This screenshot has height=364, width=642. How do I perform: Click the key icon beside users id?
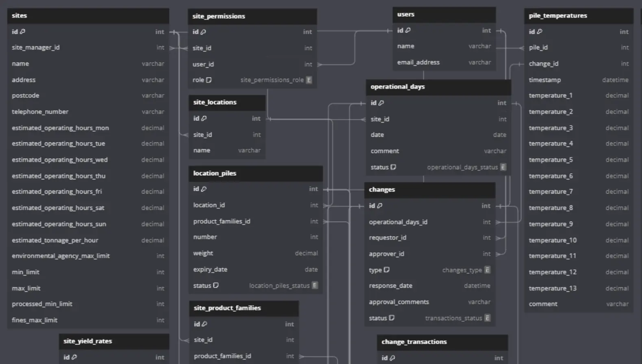408,30
